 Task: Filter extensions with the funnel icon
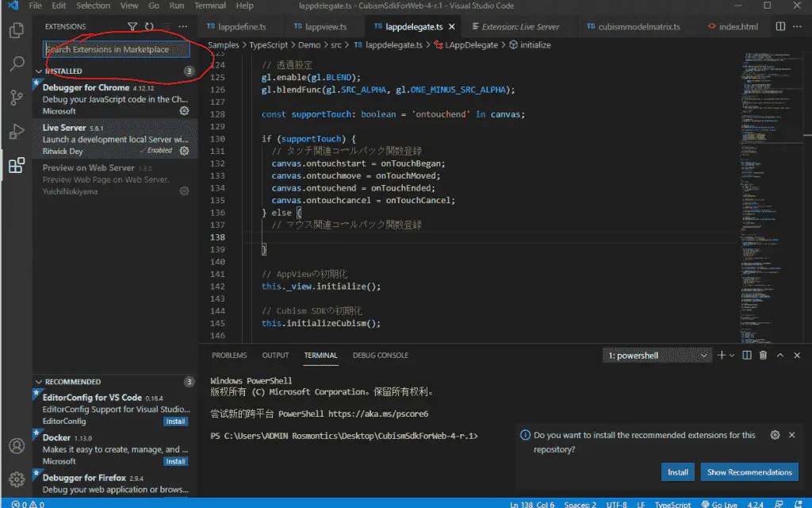click(132, 26)
